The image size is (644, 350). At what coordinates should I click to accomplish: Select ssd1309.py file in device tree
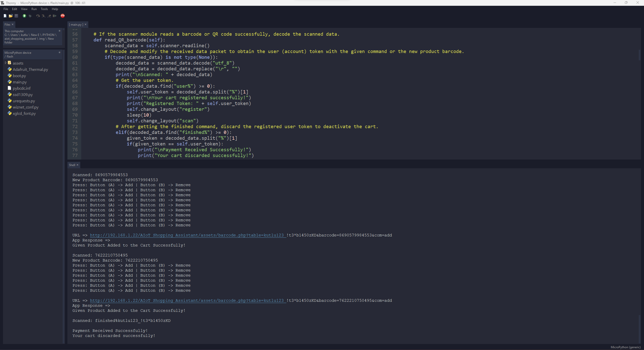click(x=23, y=94)
